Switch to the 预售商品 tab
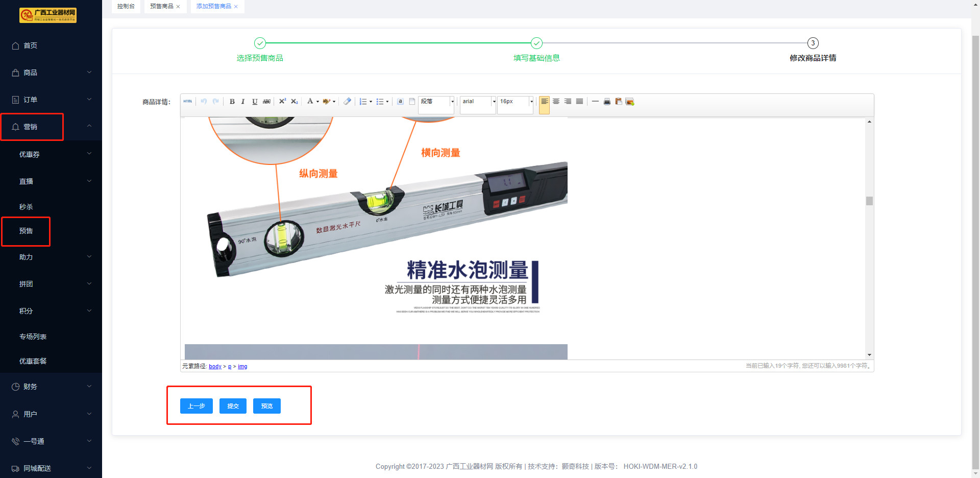Viewport: 980px width, 478px height. (x=161, y=6)
